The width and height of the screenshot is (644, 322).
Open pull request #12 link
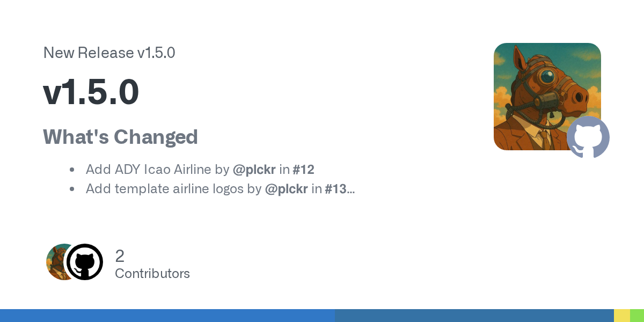pyautogui.click(x=304, y=170)
